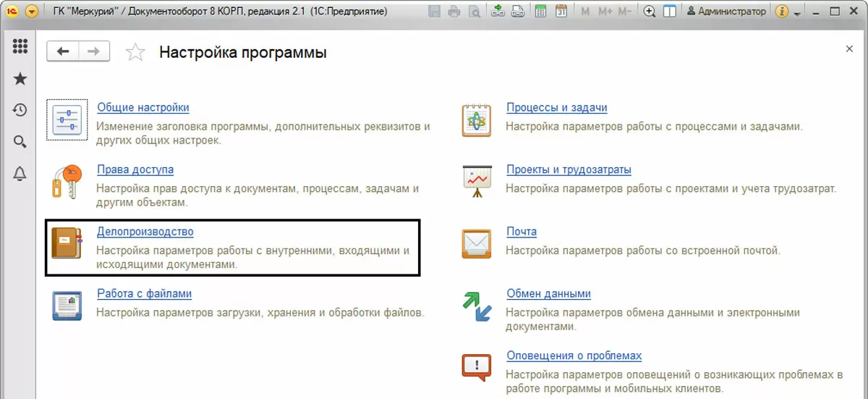
Task: Click the Работа с файлами monitor icon
Action: [67, 305]
